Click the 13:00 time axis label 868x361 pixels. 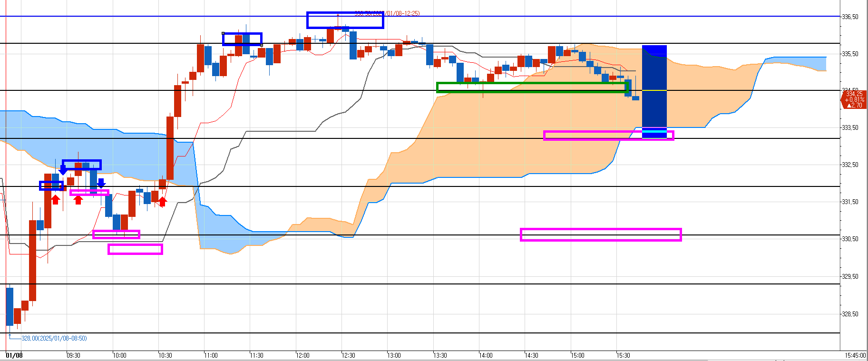tap(394, 355)
